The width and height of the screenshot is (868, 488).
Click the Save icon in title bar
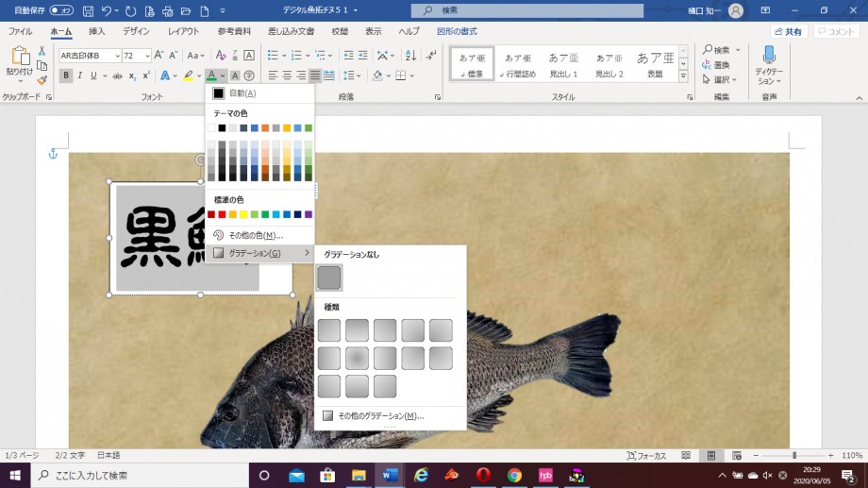pos(88,10)
